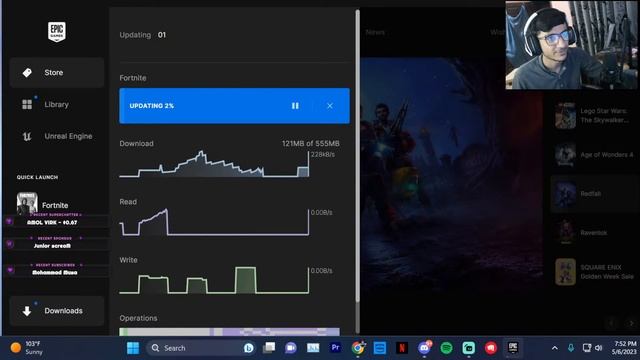Show hidden system tray icons

tap(555, 348)
